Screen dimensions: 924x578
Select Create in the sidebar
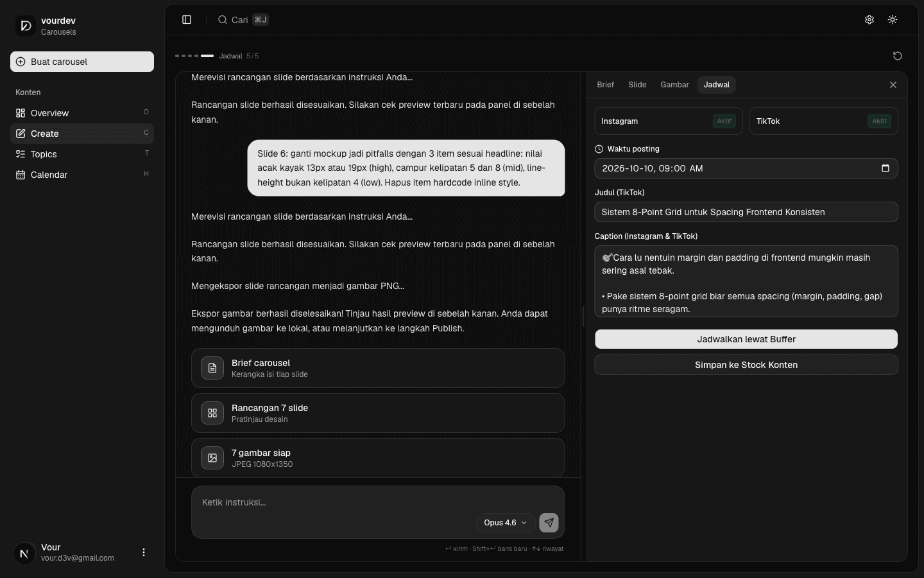[82, 134]
